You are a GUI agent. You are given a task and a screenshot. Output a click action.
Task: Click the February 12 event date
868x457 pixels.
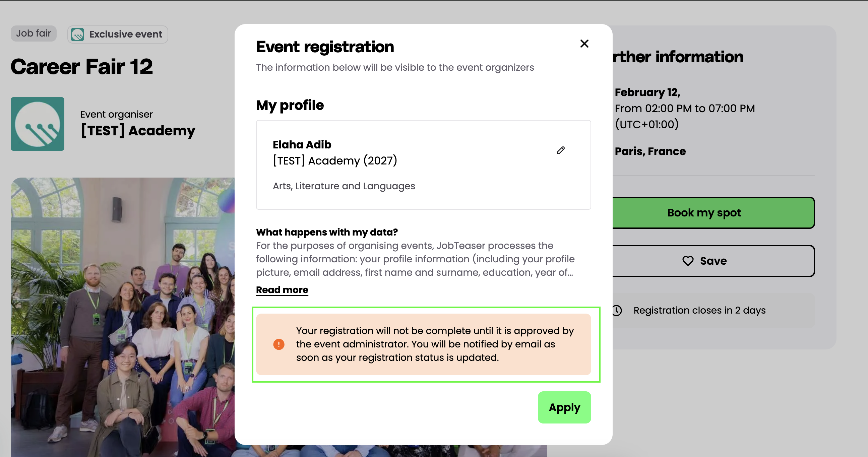coord(647,92)
